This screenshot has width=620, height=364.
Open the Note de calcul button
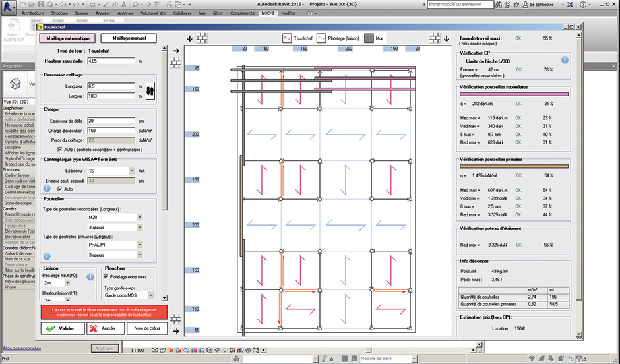coord(147,328)
